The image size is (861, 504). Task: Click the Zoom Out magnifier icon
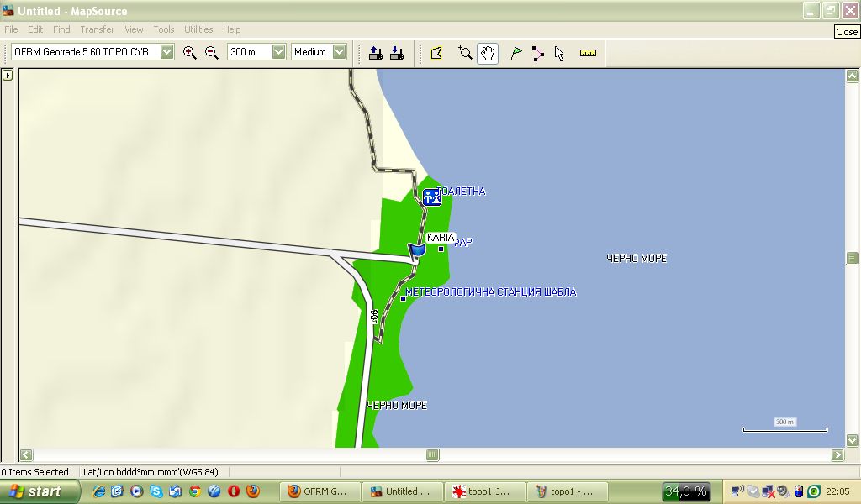tap(212, 52)
